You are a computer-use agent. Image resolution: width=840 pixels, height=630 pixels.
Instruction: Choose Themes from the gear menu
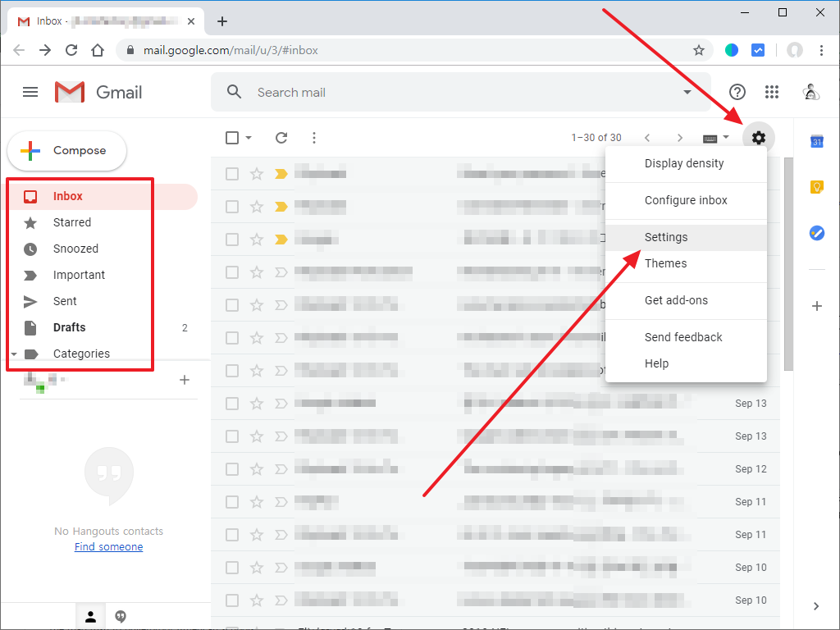point(665,263)
